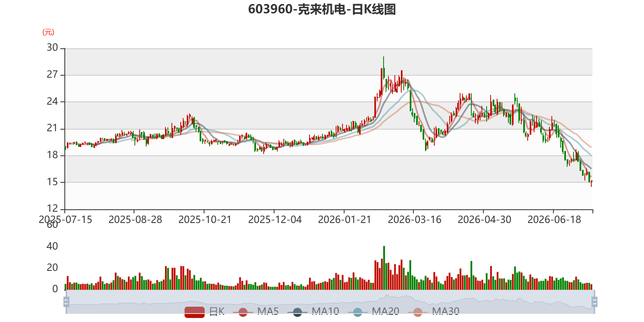Select the 2025-07-15 date axis label
This screenshot has height=322, width=644.
(65, 219)
